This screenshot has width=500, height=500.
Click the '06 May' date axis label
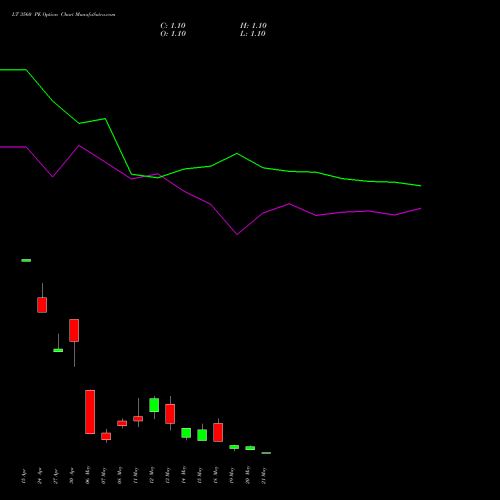pyautogui.click(x=88, y=475)
